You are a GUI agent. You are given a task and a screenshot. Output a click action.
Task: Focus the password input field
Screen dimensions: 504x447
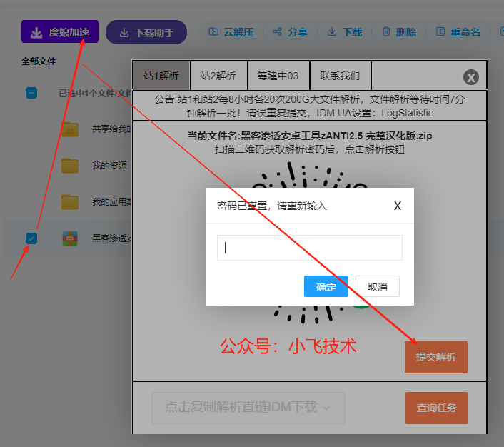[x=310, y=248]
